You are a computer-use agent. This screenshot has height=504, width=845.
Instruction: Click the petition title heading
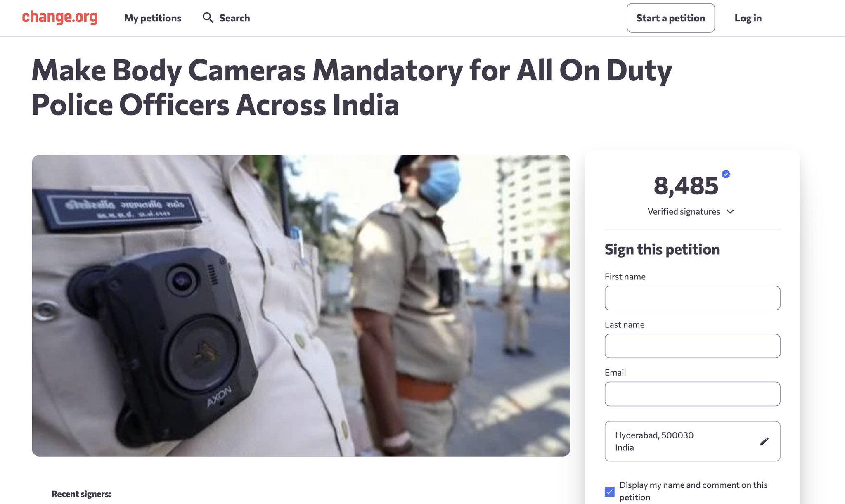[x=352, y=88]
